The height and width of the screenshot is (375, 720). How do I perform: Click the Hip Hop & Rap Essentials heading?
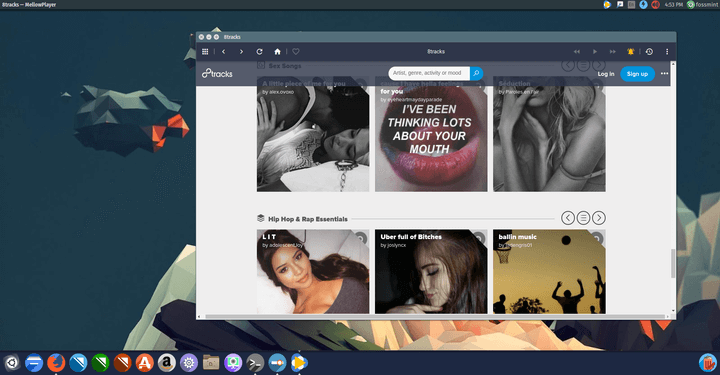point(308,219)
